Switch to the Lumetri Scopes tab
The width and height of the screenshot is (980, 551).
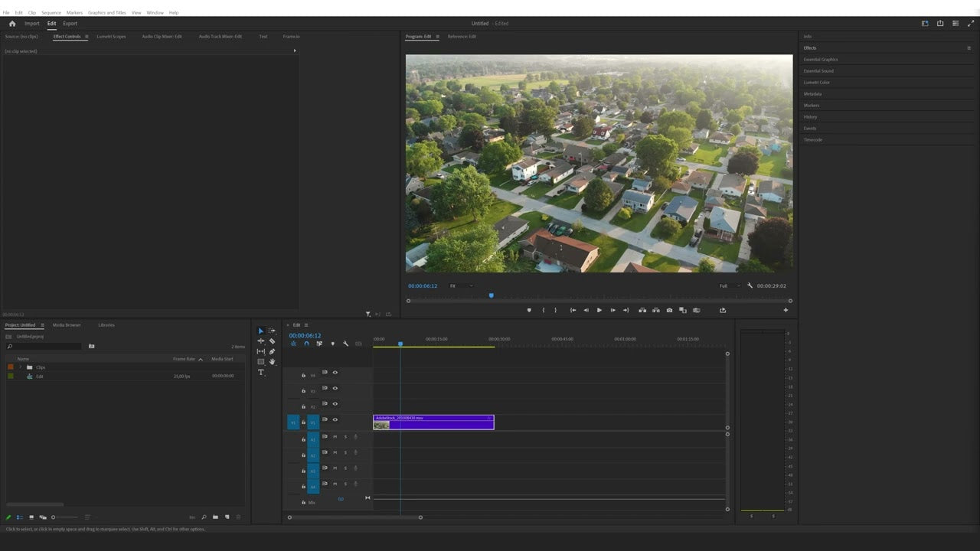[111, 37]
